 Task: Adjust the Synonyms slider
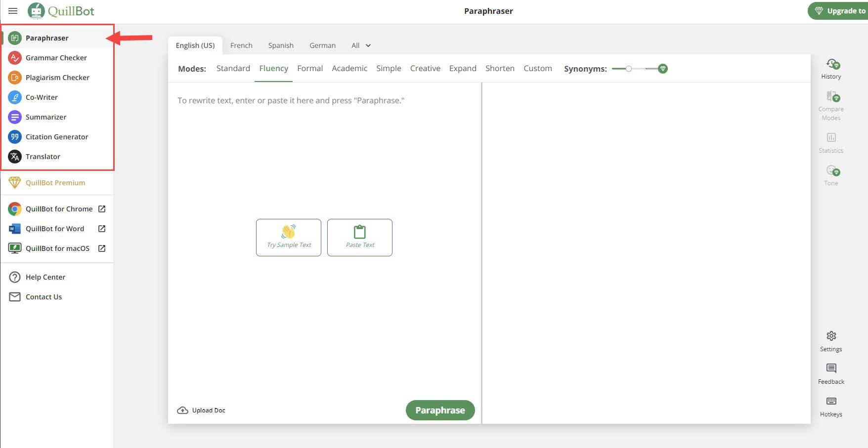[x=629, y=70]
